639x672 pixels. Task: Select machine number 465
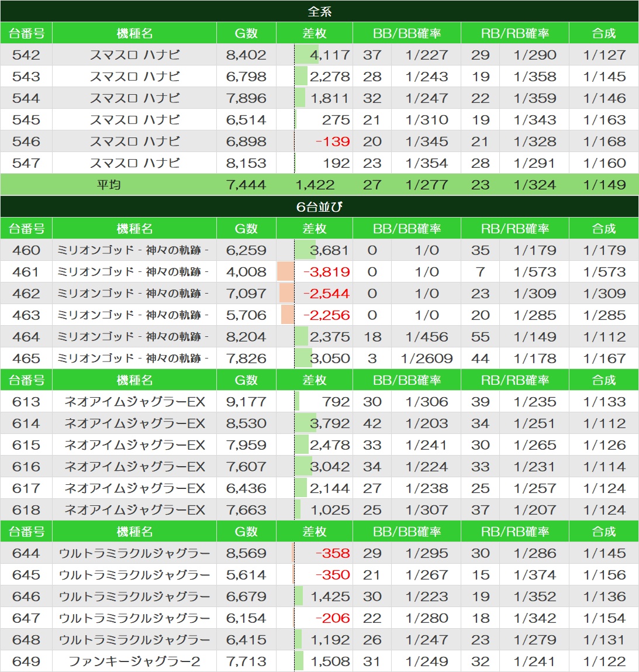coord(26,359)
